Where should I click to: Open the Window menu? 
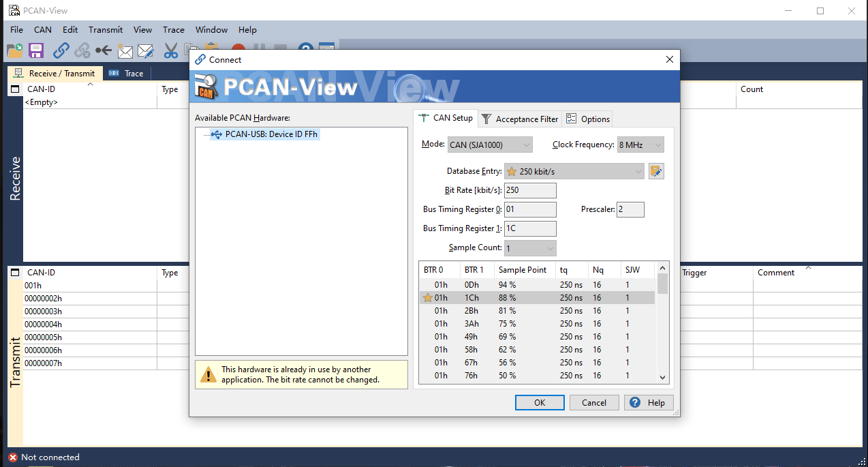(x=212, y=29)
